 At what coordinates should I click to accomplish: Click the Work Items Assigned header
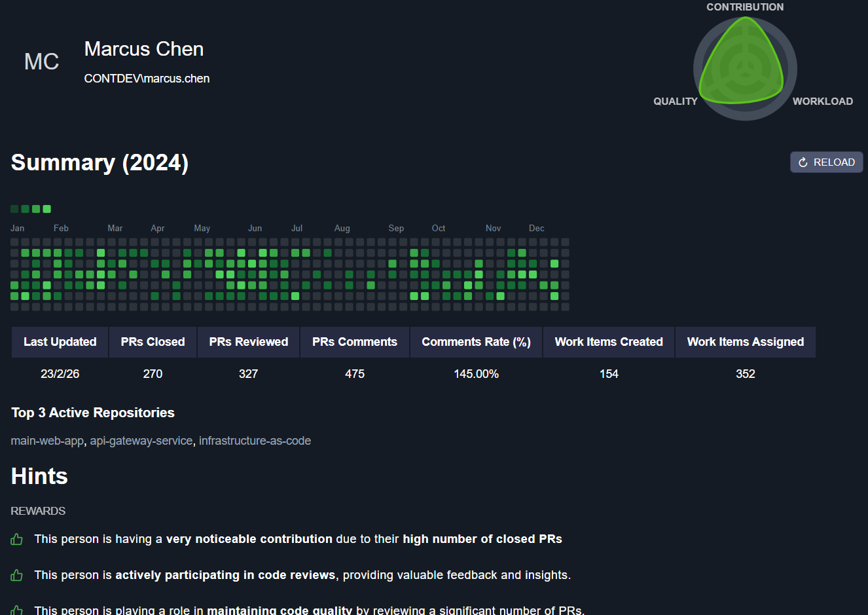coord(745,342)
